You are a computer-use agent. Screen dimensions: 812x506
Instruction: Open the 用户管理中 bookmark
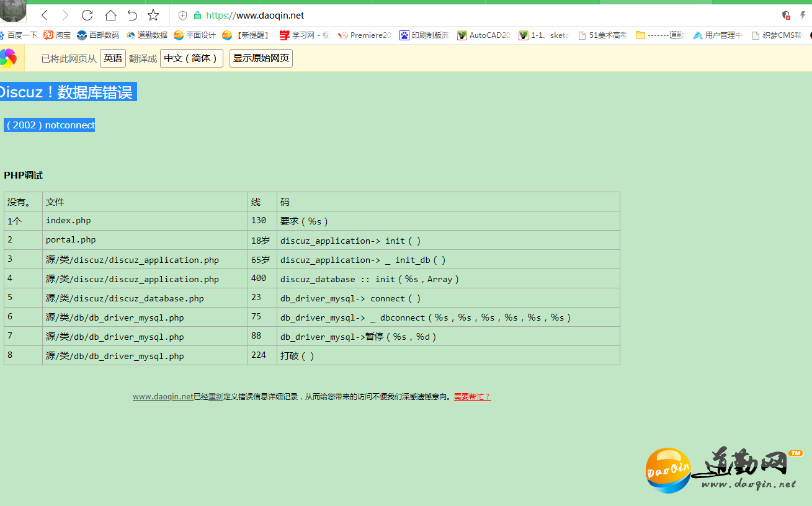[718, 35]
